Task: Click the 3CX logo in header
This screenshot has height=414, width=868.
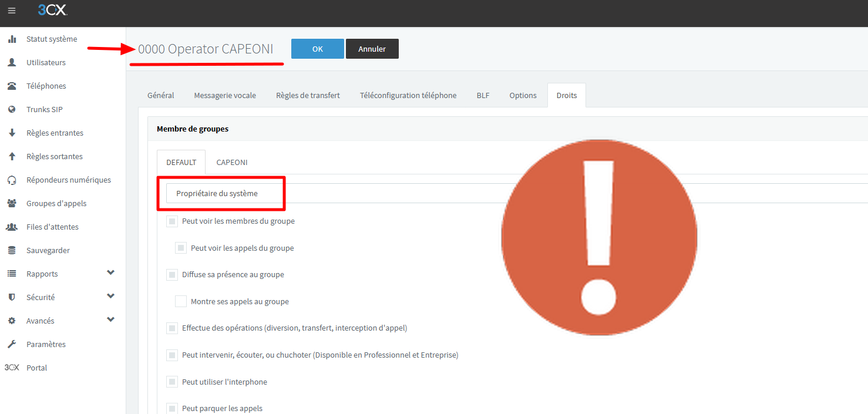Action: pos(54,10)
